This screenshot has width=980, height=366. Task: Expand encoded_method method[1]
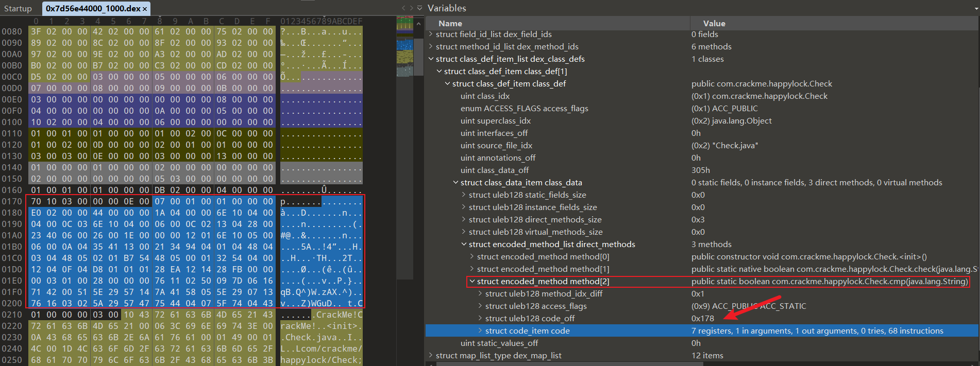coord(472,269)
